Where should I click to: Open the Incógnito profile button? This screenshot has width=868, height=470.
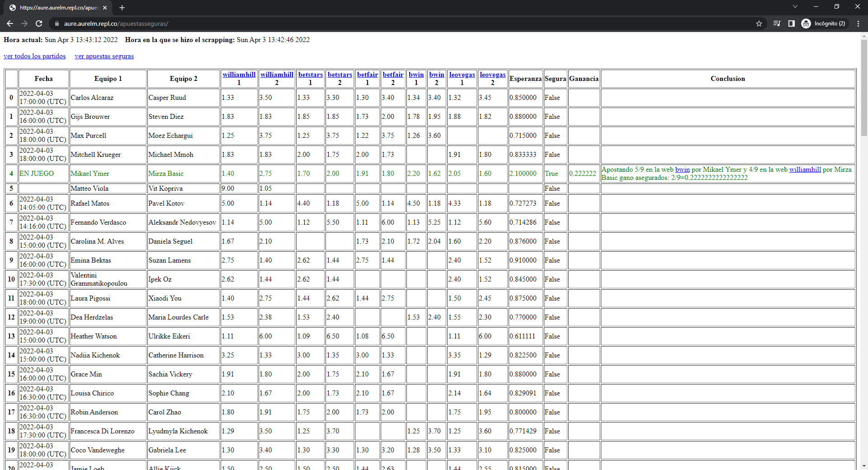coord(824,23)
